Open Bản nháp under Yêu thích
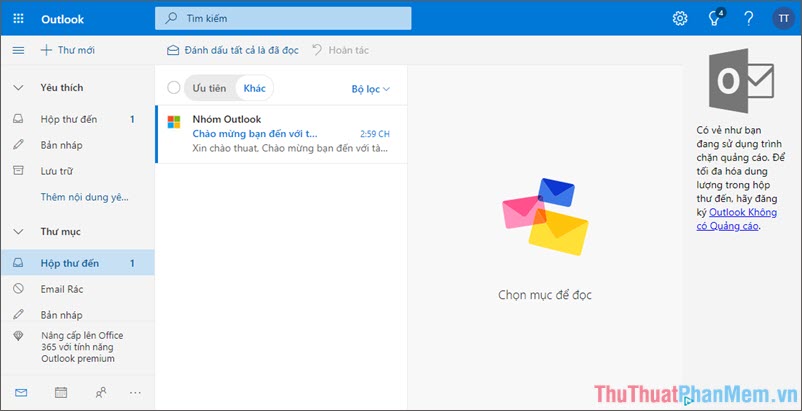Screen dimensions: 802x411 [78, 145]
